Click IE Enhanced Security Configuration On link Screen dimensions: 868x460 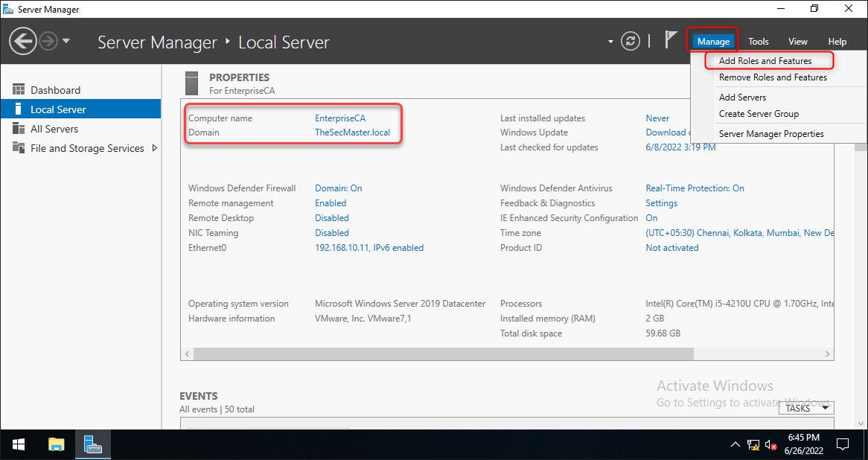pyautogui.click(x=651, y=218)
